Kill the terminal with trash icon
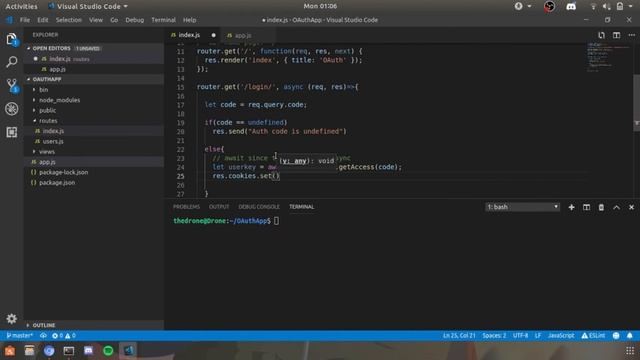The height and width of the screenshot is (360, 640). pos(601,207)
